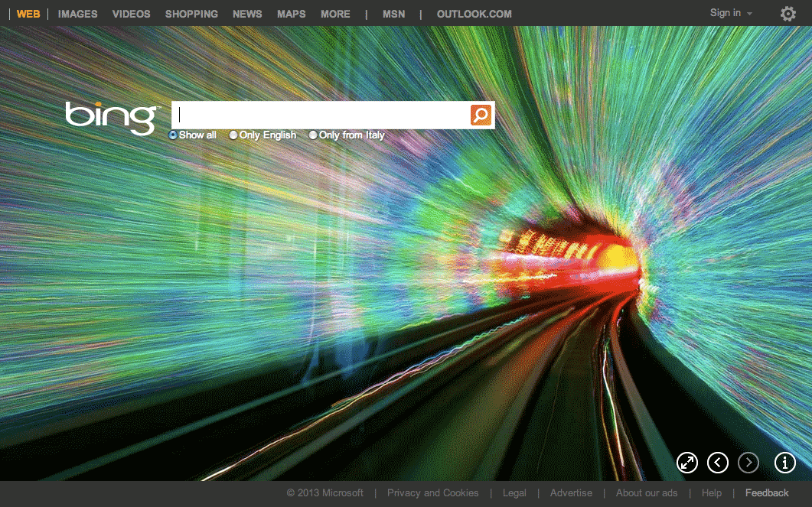The height and width of the screenshot is (507, 812).
Task: Go to OUTLOOK.COM
Action: pyautogui.click(x=474, y=14)
